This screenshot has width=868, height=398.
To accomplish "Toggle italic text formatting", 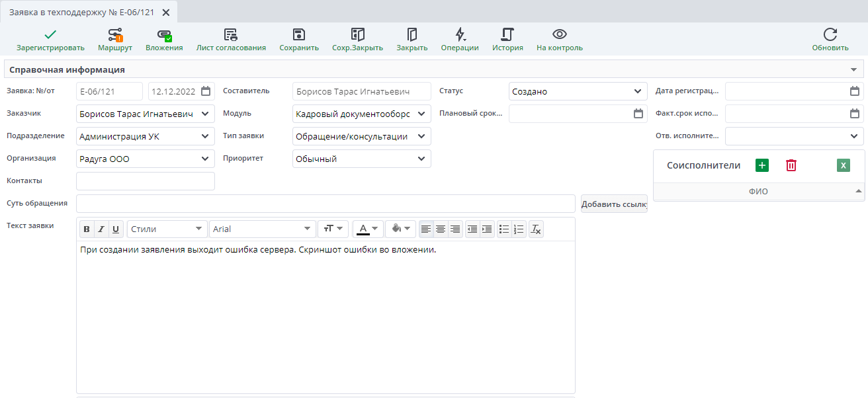I will (101, 229).
